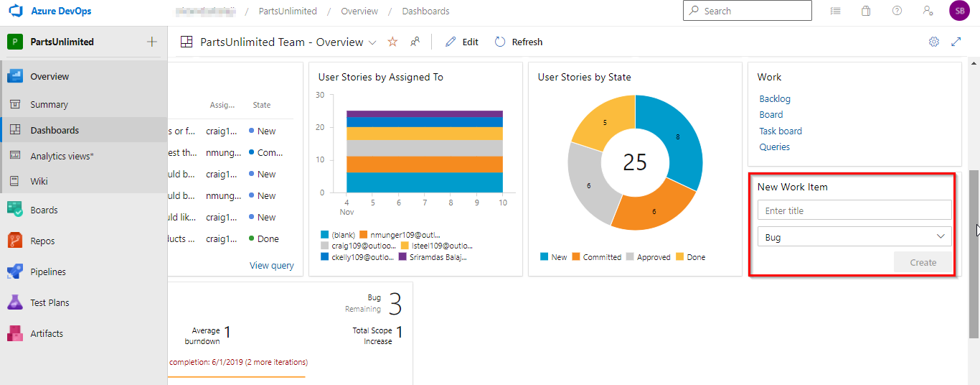Image resolution: width=980 pixels, height=385 pixels.
Task: Open dashboard settings gear icon
Action: coord(934,42)
